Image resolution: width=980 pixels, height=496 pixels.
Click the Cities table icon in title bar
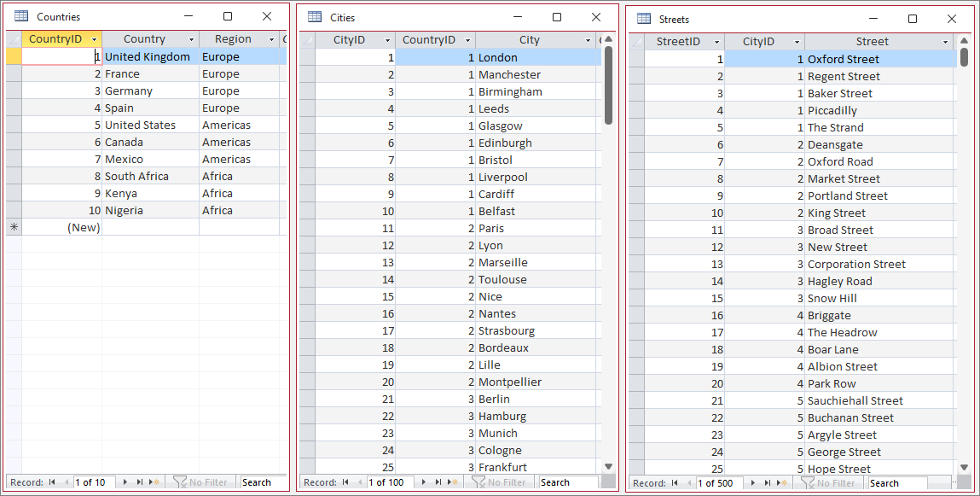(x=315, y=17)
